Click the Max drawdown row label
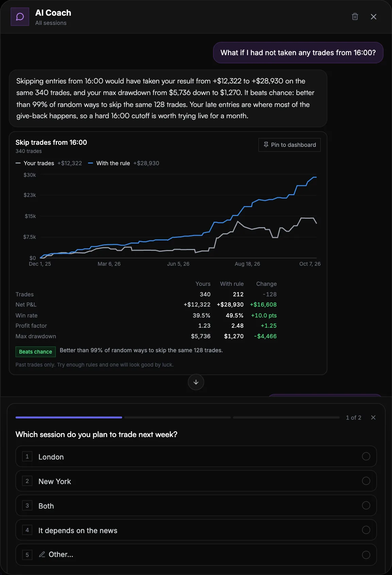Image resolution: width=392 pixels, height=575 pixels. pyautogui.click(x=36, y=336)
